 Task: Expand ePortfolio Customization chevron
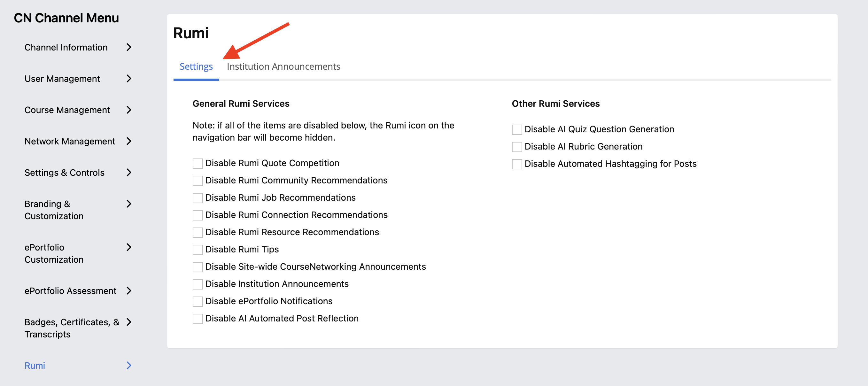click(129, 247)
